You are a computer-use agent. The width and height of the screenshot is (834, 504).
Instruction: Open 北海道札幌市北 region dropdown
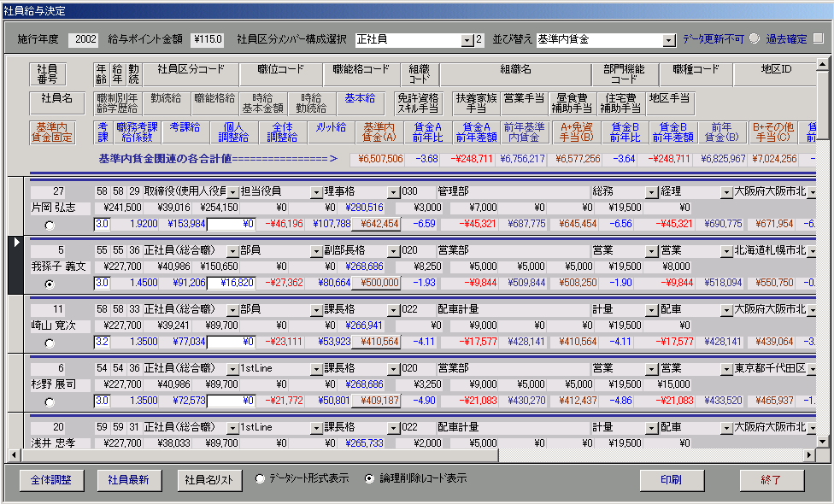point(812,251)
